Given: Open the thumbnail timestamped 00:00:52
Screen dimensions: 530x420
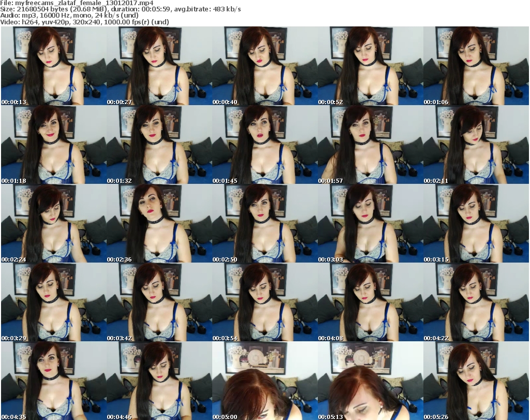Looking at the screenshot, I should click(370, 66).
